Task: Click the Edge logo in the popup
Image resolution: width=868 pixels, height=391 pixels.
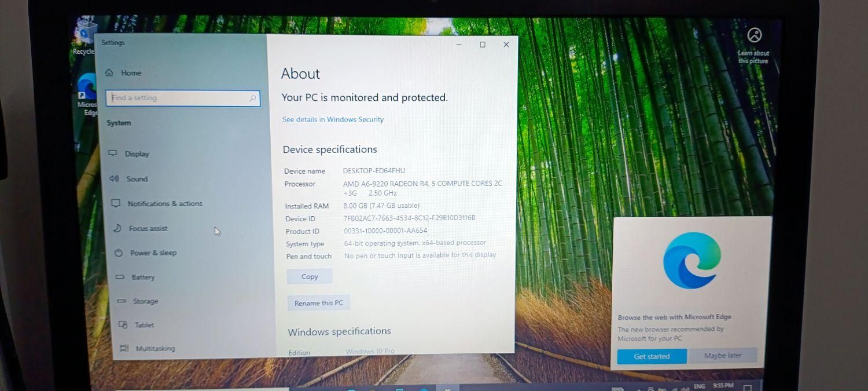Action: [x=692, y=260]
